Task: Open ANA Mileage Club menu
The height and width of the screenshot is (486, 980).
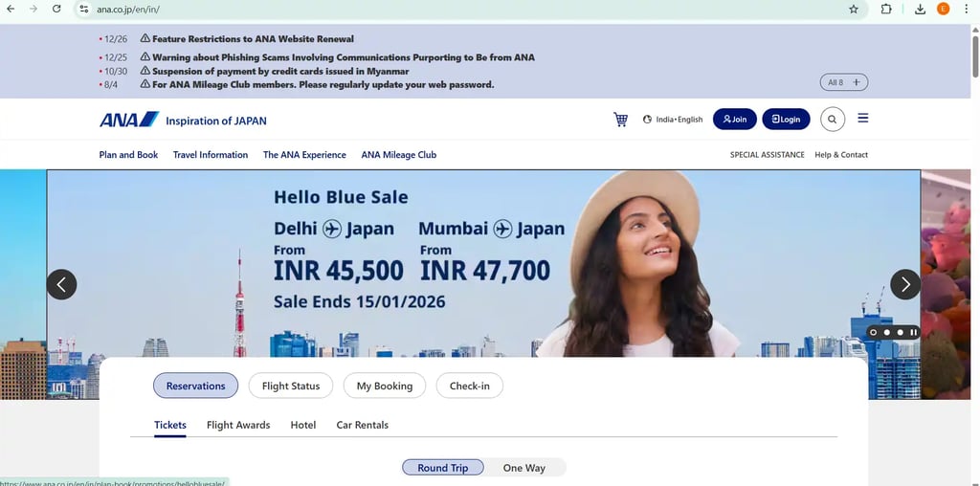Action: point(399,155)
